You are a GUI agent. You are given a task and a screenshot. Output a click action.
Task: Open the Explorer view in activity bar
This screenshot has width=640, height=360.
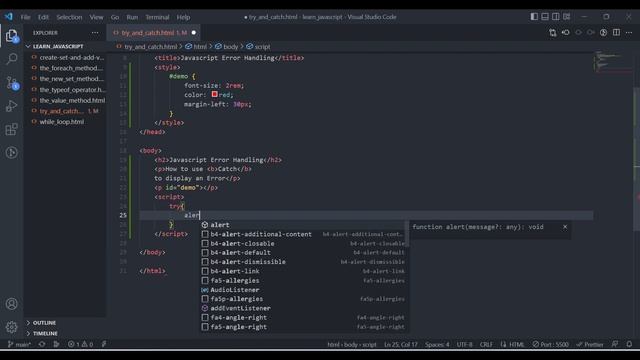tap(12, 36)
